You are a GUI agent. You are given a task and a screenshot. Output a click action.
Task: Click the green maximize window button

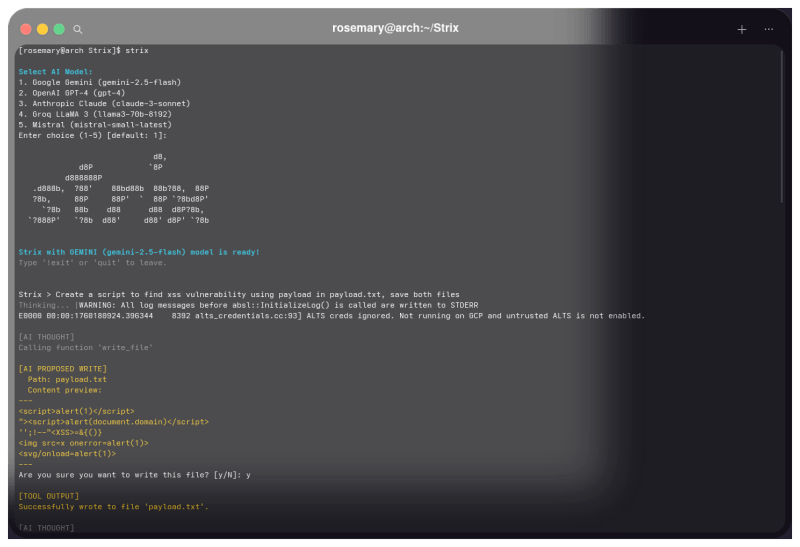pyautogui.click(x=59, y=29)
